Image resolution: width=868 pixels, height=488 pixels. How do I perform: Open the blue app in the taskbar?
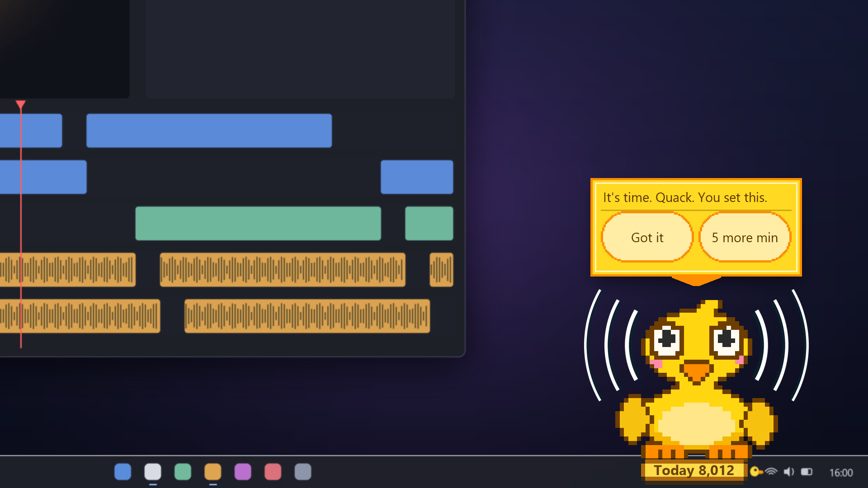tap(123, 472)
